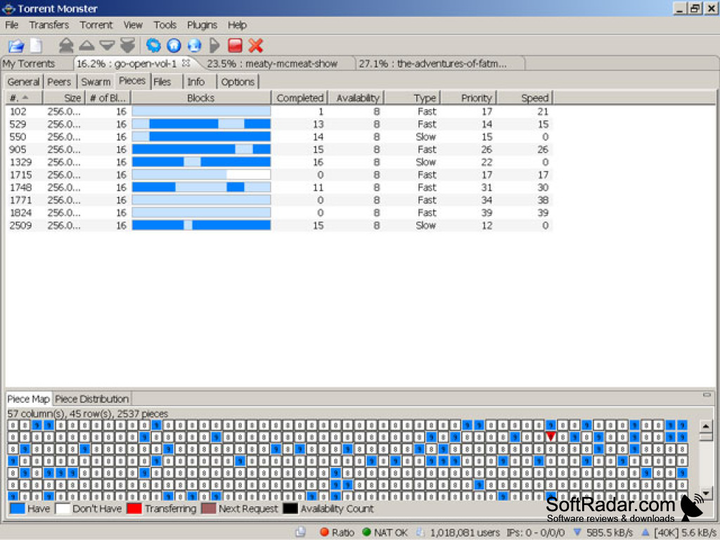Click the move down arrow icon
This screenshot has width=720, height=540.
pyautogui.click(x=107, y=45)
